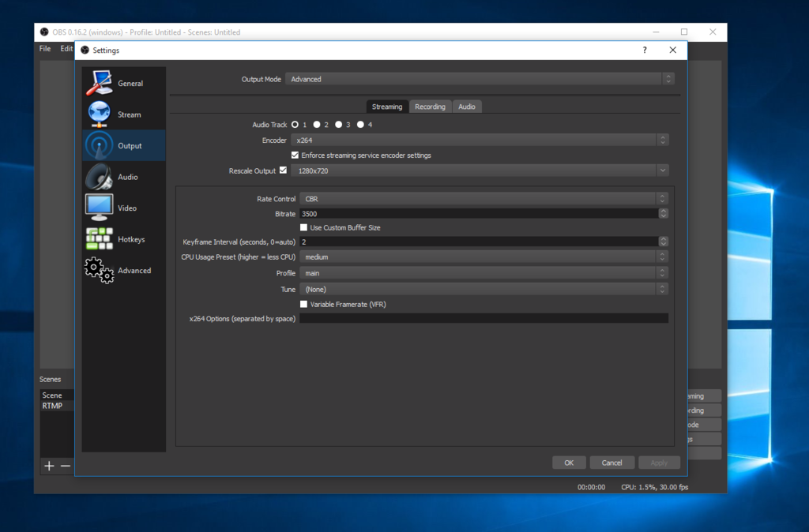Select audio track 4
Image resolution: width=809 pixels, height=532 pixels.
[x=360, y=125]
